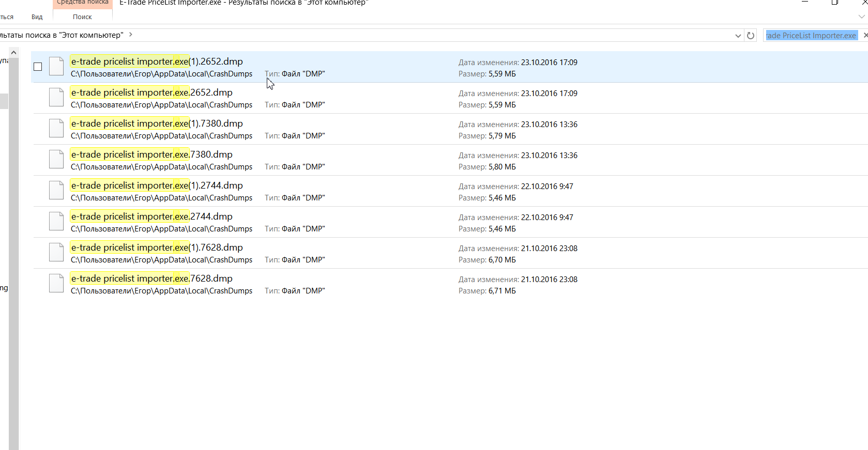Click file icon of exe.2744.dmp
The image size is (868, 450).
[x=56, y=221]
